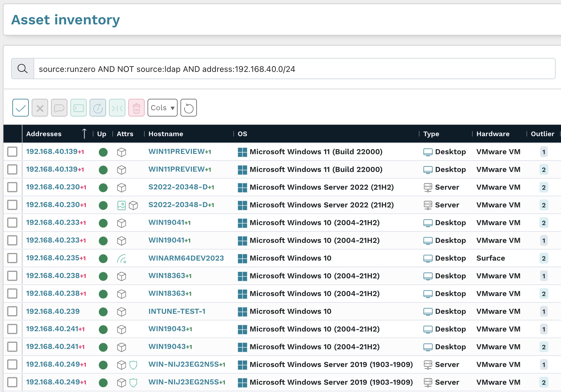Click the green tag toolbar icon
This screenshot has height=392, width=561.
coord(79,108)
